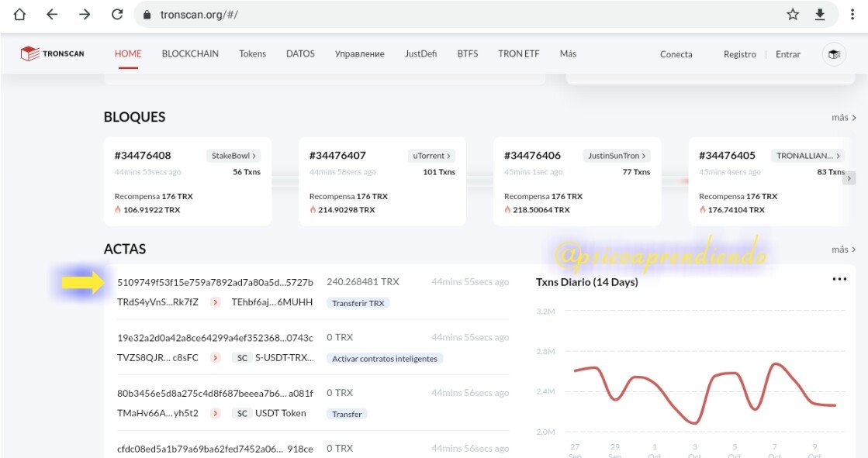Go to the browser home page icon
Screen dimensions: 868x458
[x=19, y=15]
